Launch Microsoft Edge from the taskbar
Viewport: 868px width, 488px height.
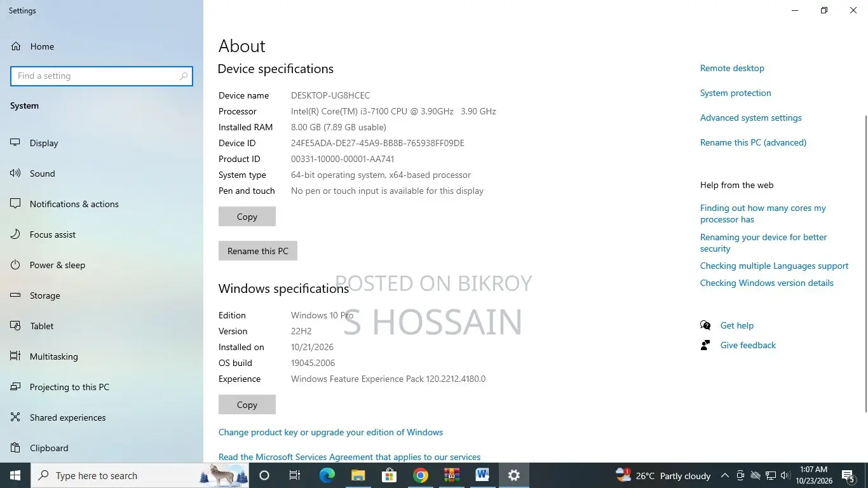327,475
